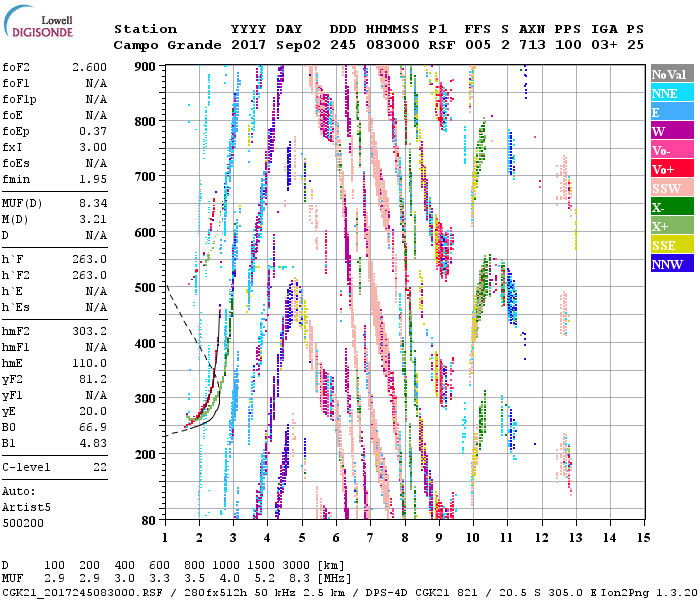The height and width of the screenshot is (600, 700).
Task: Click the 900 km height axis label
Action: click(x=146, y=66)
